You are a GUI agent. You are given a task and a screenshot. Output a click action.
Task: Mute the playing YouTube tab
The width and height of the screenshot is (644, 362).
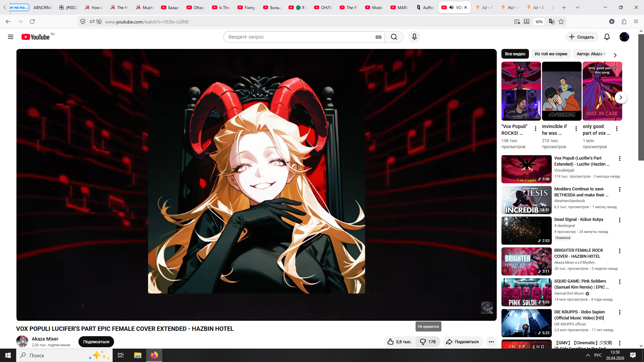coord(451,7)
